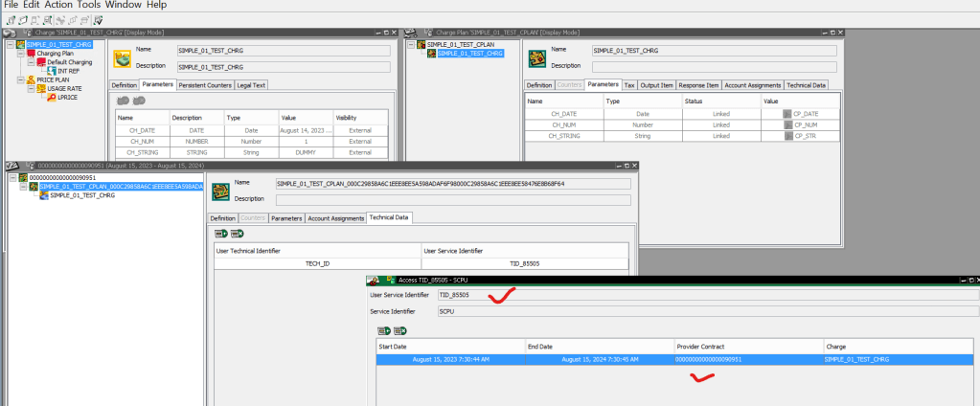The height and width of the screenshot is (406, 980).
Task: Open the Output Item tab
Action: click(656, 85)
